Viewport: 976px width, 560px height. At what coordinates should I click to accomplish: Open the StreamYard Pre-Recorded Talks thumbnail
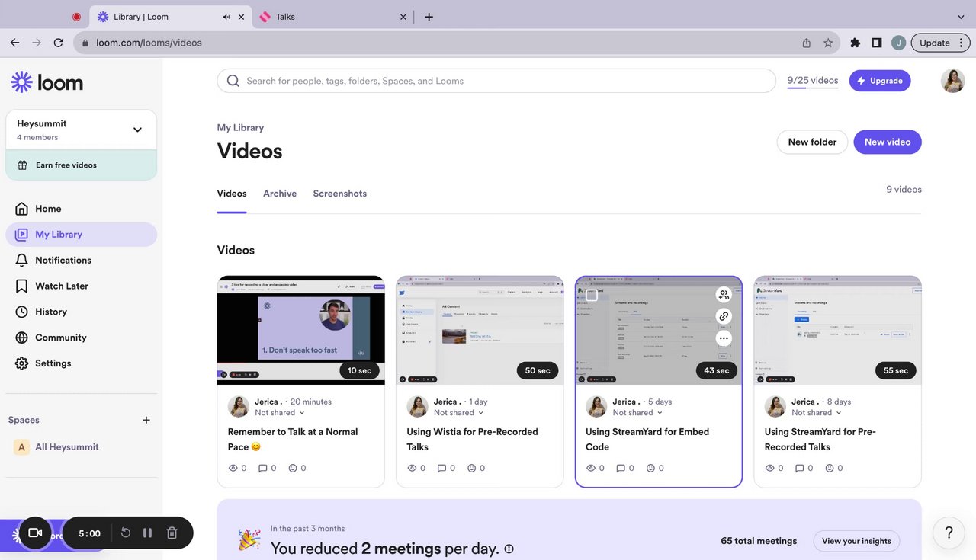pos(837,330)
